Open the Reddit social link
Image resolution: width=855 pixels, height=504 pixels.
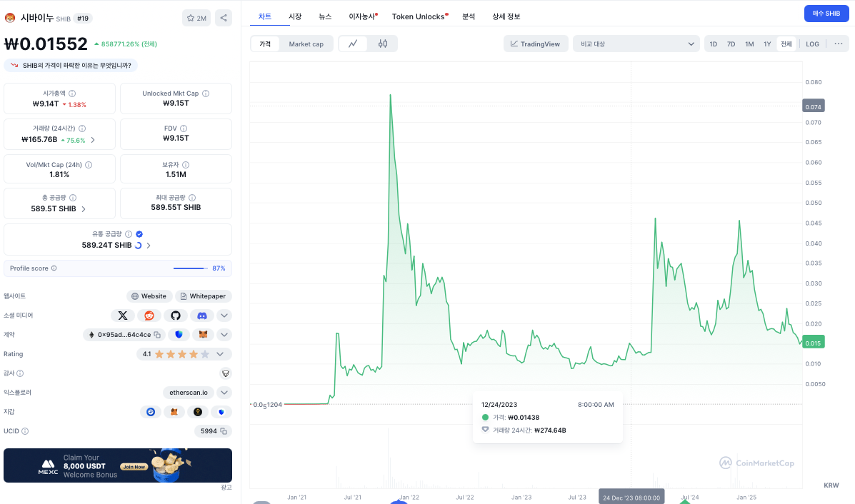(149, 316)
